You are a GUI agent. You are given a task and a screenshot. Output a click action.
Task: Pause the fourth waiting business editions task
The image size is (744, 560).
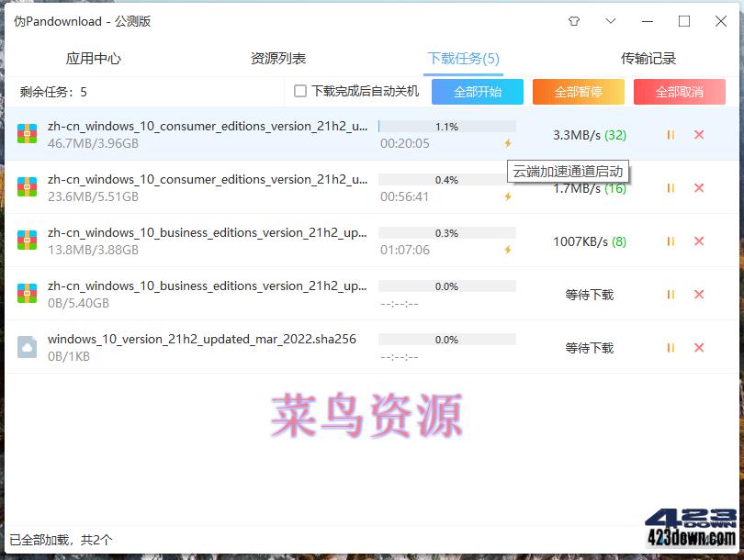[x=670, y=294]
